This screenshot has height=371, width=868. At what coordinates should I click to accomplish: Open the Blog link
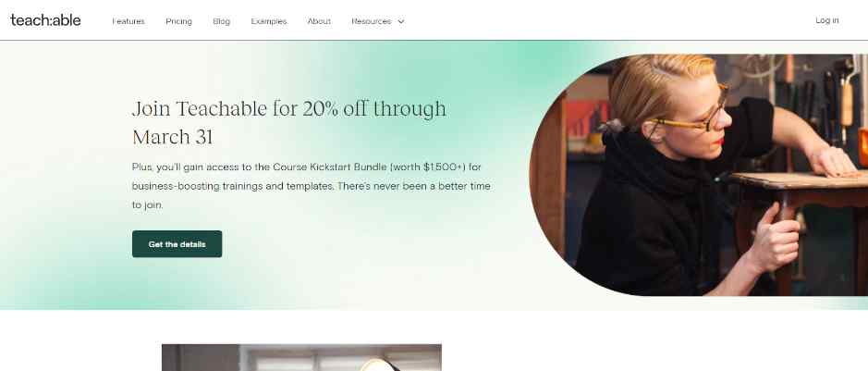click(222, 21)
